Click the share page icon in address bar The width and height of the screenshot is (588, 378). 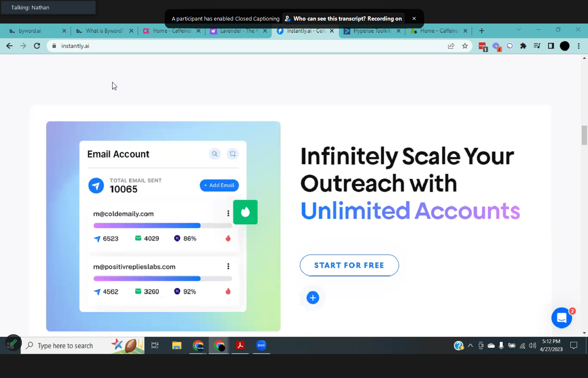(451, 46)
